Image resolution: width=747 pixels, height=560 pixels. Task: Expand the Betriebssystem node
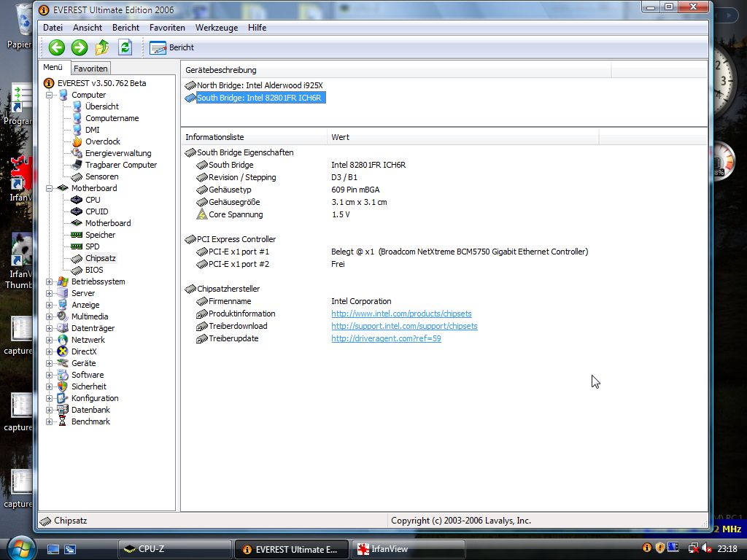49,281
